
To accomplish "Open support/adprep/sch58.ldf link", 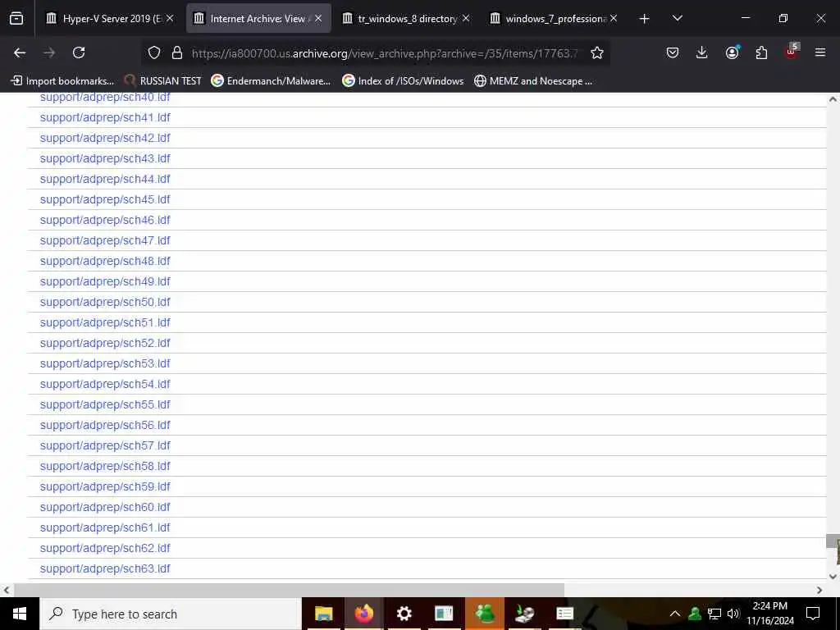I will (x=105, y=466).
